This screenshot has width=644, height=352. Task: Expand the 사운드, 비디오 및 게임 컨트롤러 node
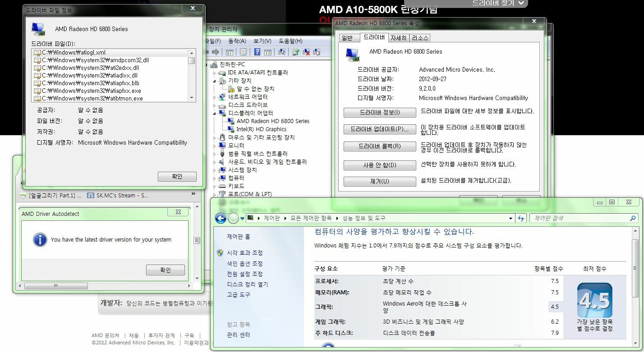215,162
